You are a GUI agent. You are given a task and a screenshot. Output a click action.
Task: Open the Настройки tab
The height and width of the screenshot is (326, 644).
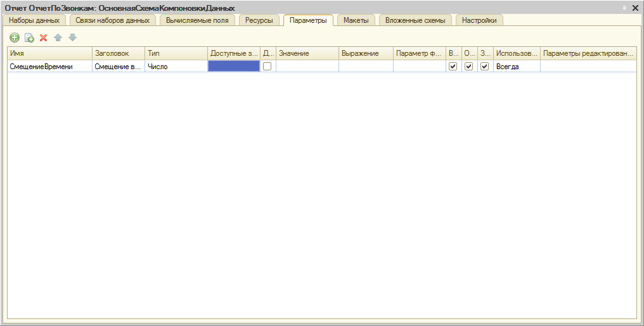point(479,20)
